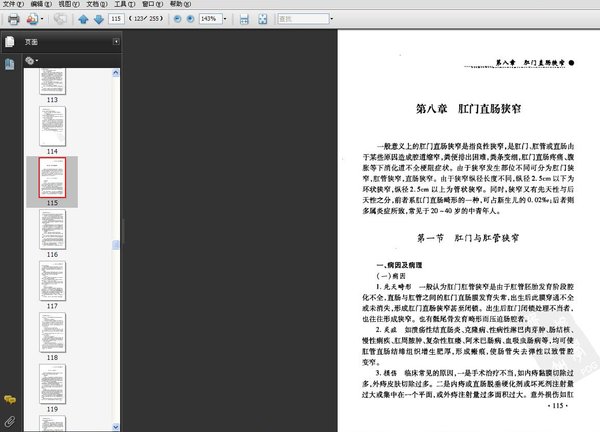Collapse the 页面 panel using its header button
600x432 pixels.
point(116,42)
